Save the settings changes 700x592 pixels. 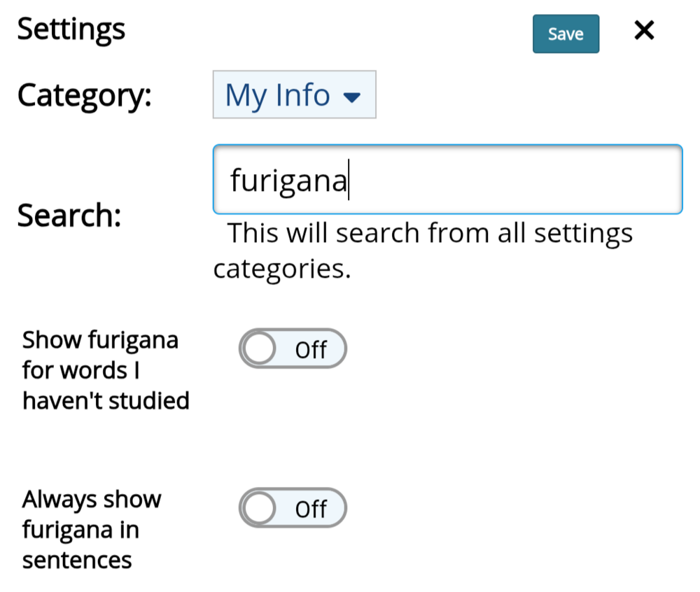click(566, 34)
